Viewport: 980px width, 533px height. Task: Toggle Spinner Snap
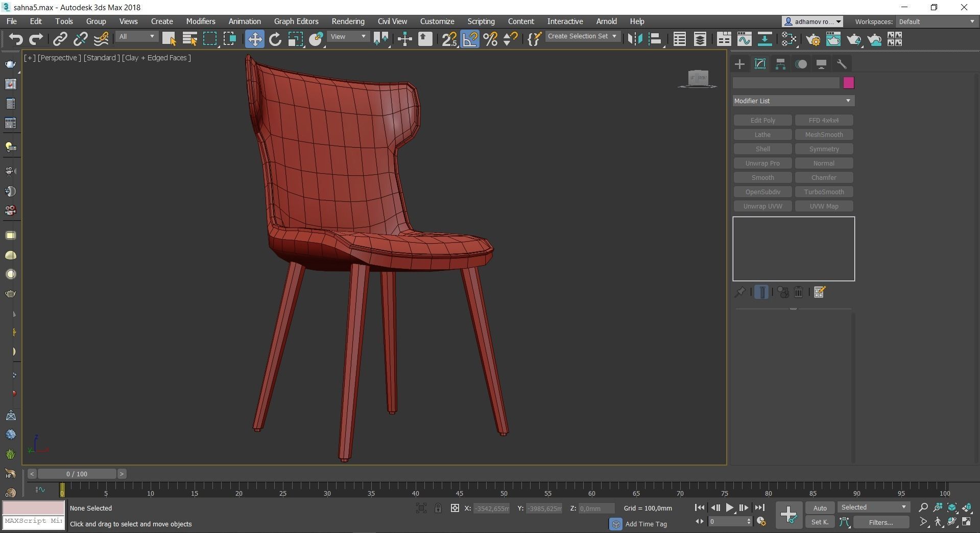511,39
